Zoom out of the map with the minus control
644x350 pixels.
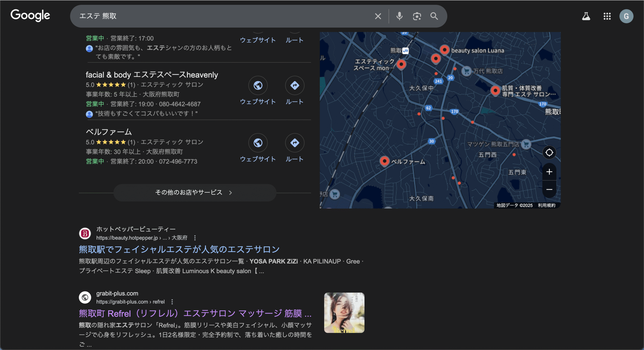[x=550, y=189]
